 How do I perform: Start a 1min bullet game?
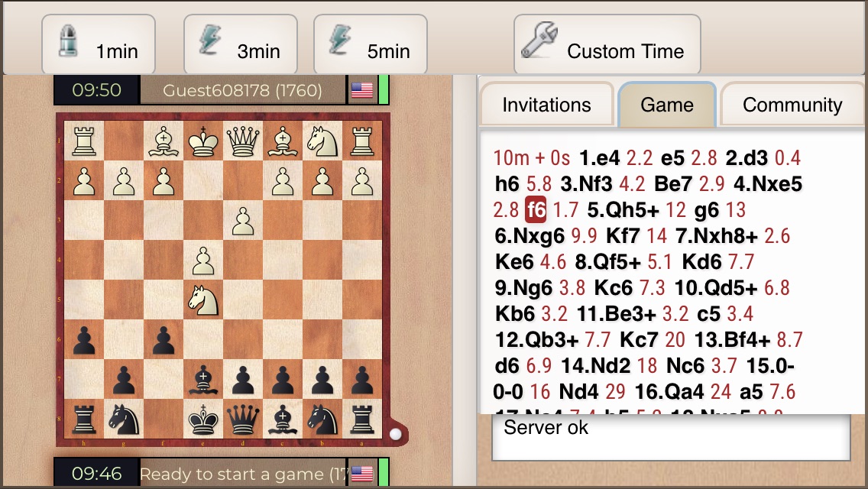tap(99, 44)
